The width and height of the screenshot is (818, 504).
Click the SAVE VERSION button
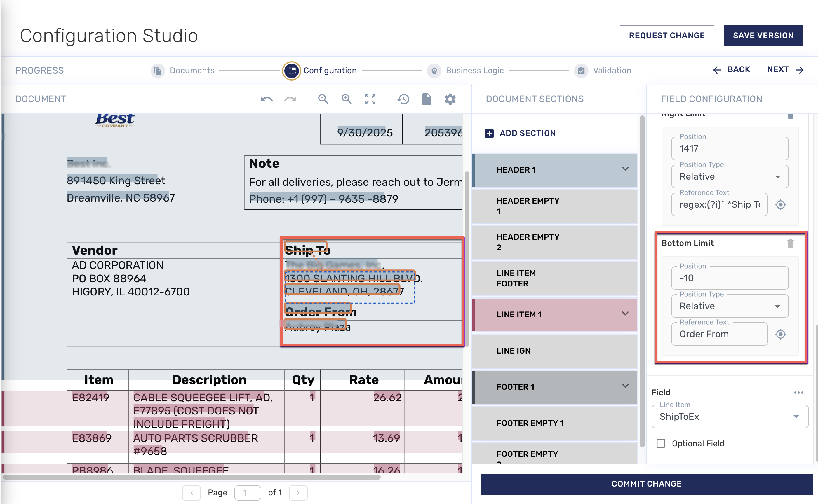763,36
